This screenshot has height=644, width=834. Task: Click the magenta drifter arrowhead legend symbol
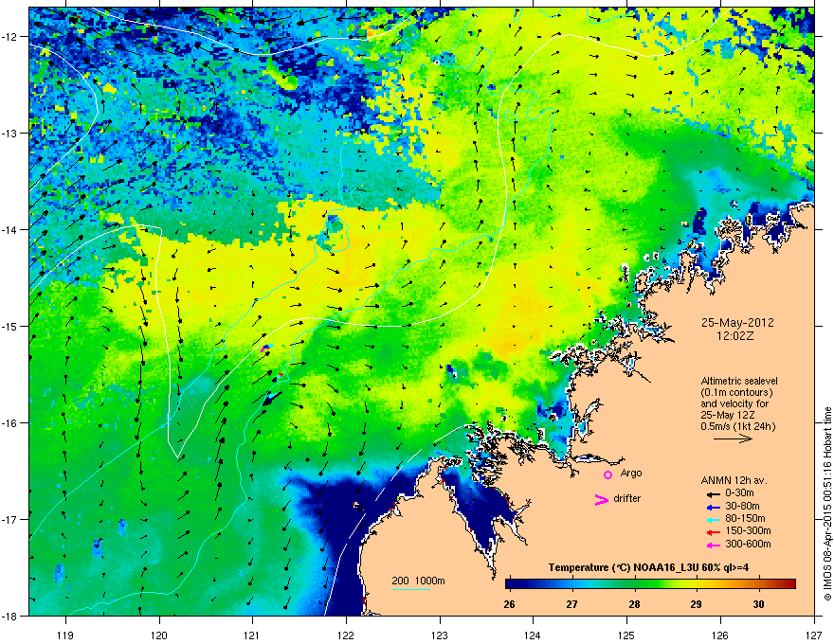[x=602, y=499]
